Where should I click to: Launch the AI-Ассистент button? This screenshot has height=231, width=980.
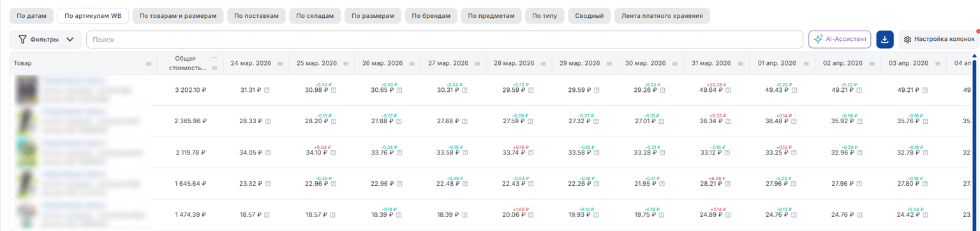tap(840, 40)
